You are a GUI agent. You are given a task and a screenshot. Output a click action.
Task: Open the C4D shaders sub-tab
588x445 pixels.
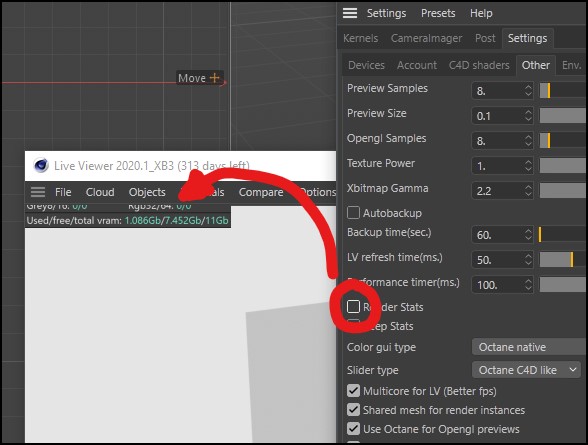[x=479, y=65]
